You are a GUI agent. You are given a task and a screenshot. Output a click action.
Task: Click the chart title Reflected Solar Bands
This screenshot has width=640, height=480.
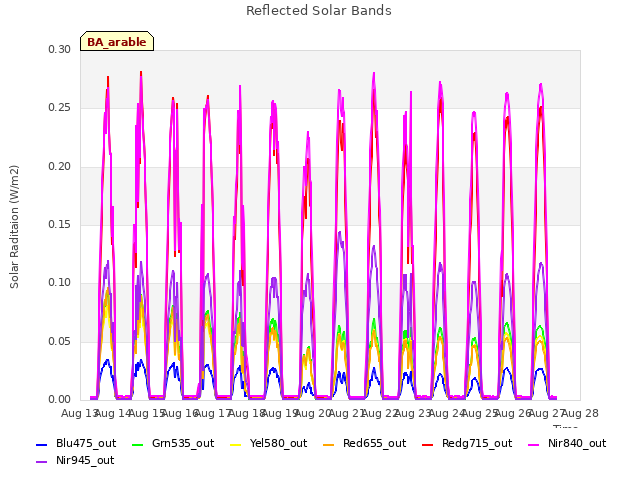coord(319,10)
